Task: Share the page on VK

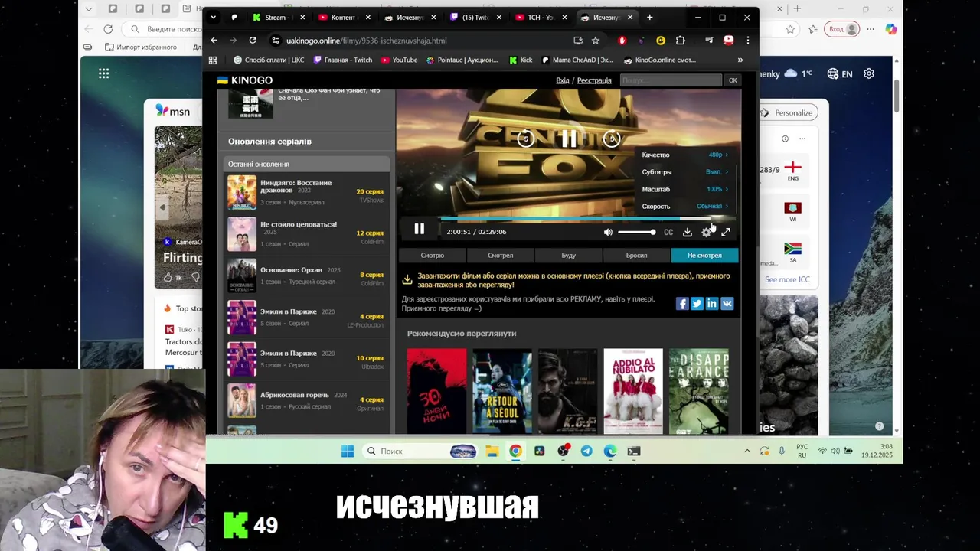Action: (727, 304)
